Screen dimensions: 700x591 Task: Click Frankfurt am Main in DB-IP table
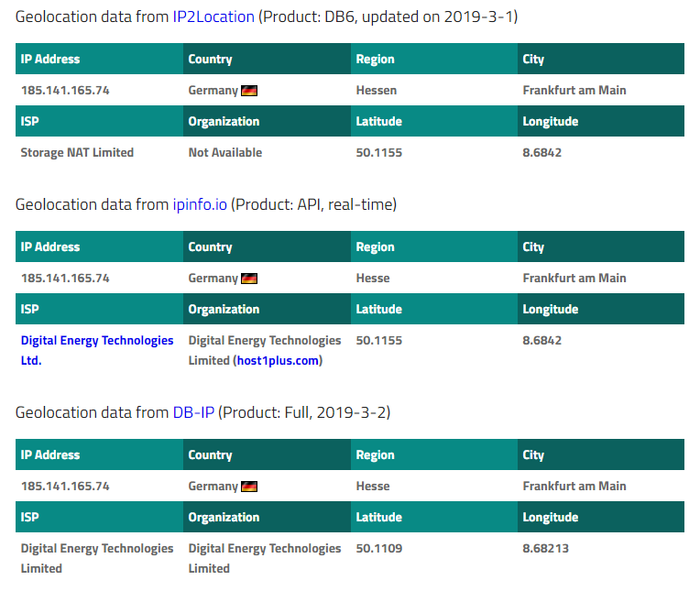coord(574,487)
